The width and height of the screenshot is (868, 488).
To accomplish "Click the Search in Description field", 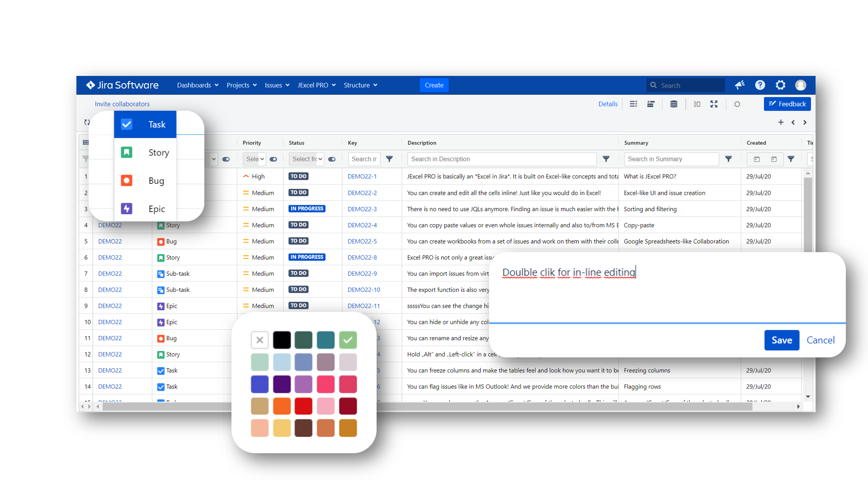I will point(502,159).
